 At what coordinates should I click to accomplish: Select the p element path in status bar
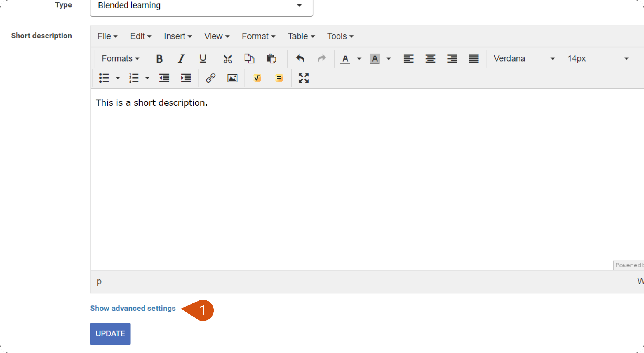coord(99,281)
